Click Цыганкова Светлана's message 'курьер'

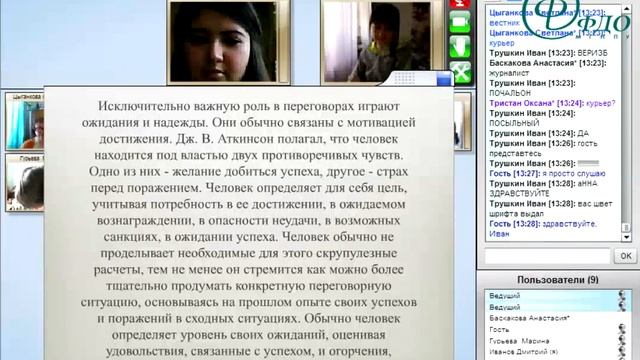pos(502,43)
